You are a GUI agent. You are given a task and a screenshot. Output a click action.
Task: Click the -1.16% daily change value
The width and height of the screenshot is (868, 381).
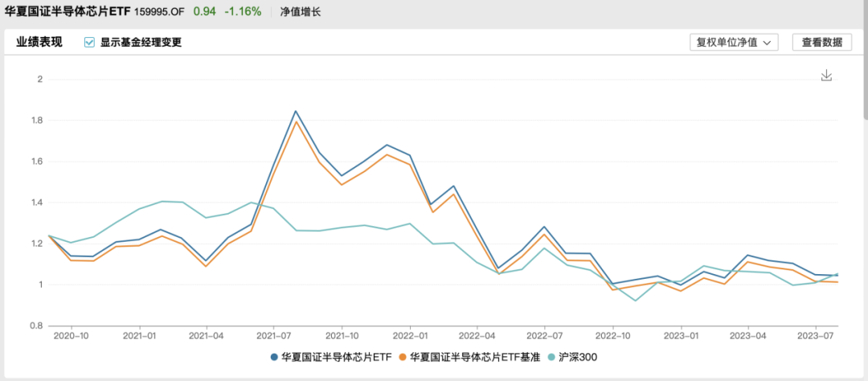244,12
